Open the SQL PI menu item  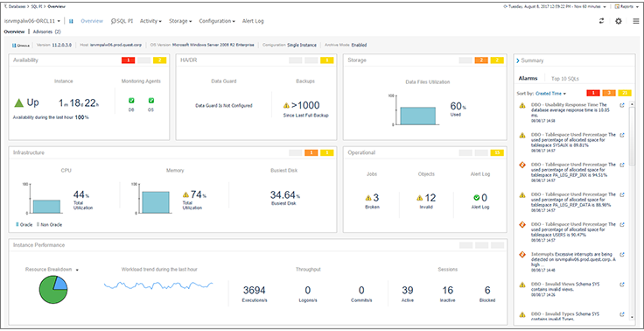pyautogui.click(x=122, y=21)
